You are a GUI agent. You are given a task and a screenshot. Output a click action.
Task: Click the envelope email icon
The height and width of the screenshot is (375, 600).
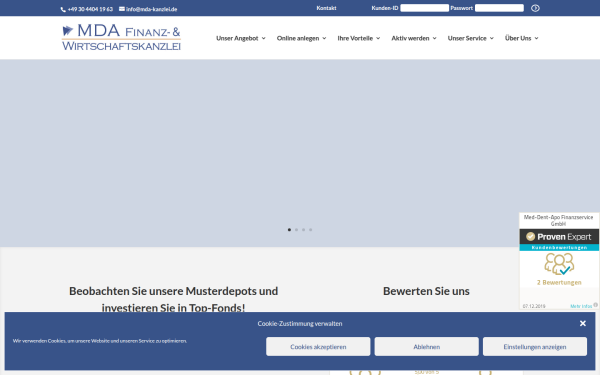coord(122,9)
